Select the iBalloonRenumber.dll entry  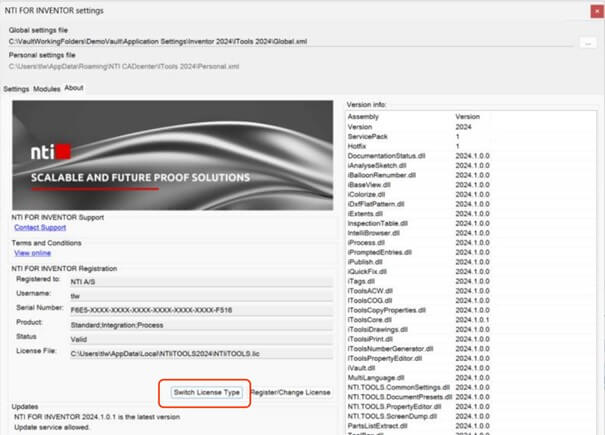471,175
